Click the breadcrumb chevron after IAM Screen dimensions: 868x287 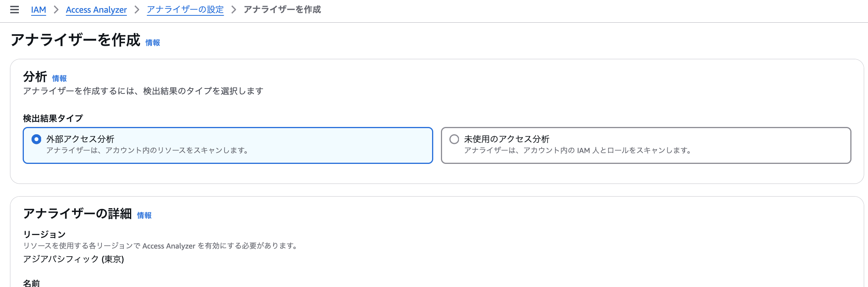56,10
